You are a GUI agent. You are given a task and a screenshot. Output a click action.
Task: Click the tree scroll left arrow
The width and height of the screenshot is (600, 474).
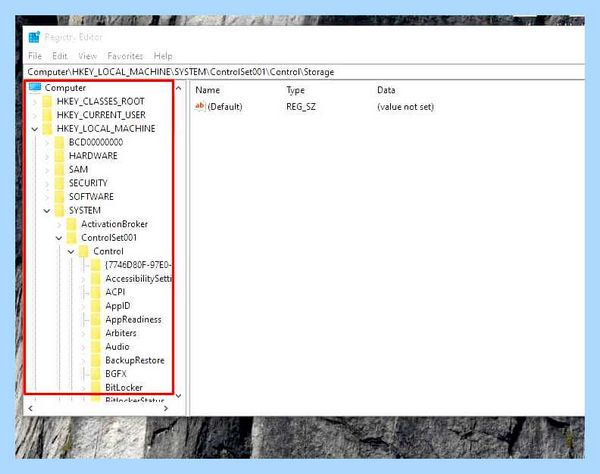(30, 409)
